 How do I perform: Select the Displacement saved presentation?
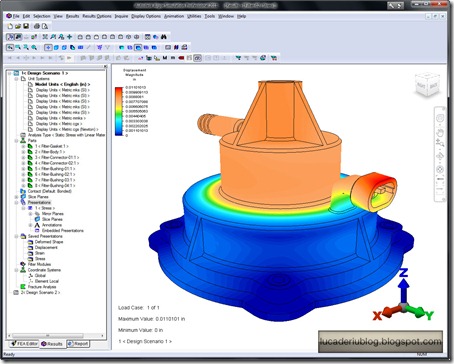[x=46, y=247]
